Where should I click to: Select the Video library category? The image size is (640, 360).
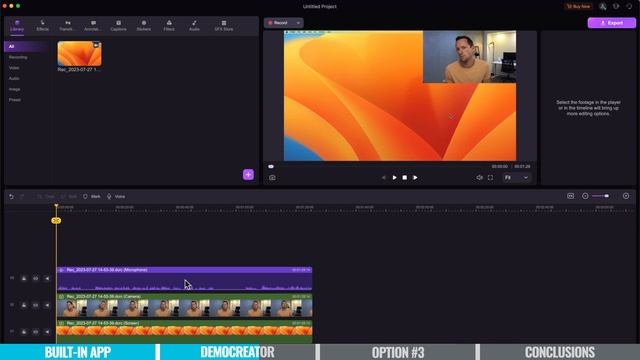coord(14,68)
